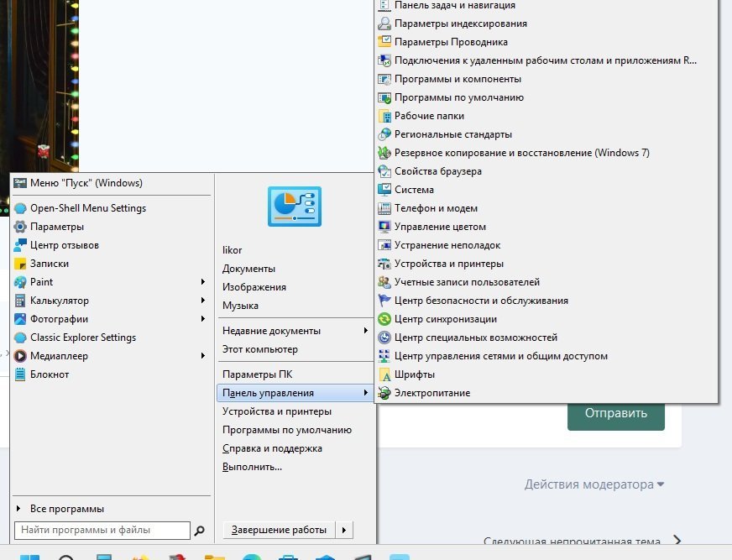
Task: Open Подключения к удаленным рабочим столам item
Action: coord(546,60)
